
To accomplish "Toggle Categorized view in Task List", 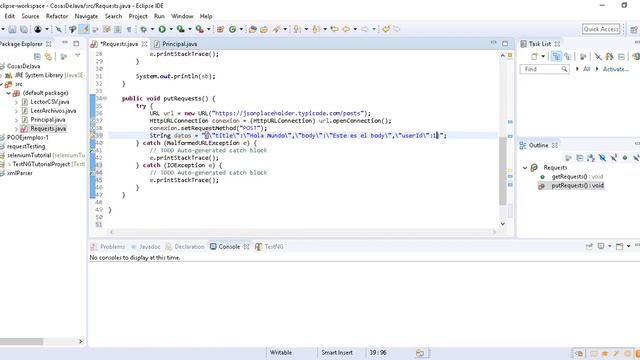I will 556,57.
